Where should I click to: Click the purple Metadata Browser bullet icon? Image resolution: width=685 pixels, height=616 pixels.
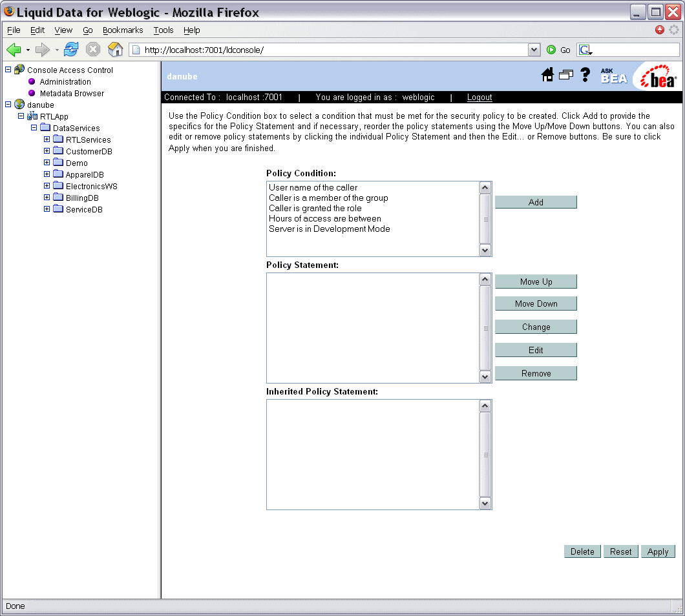point(32,93)
